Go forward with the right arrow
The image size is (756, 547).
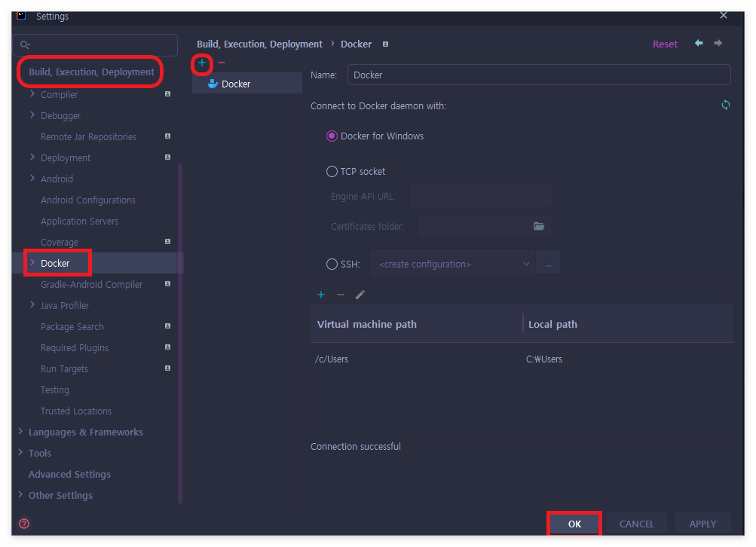(718, 44)
